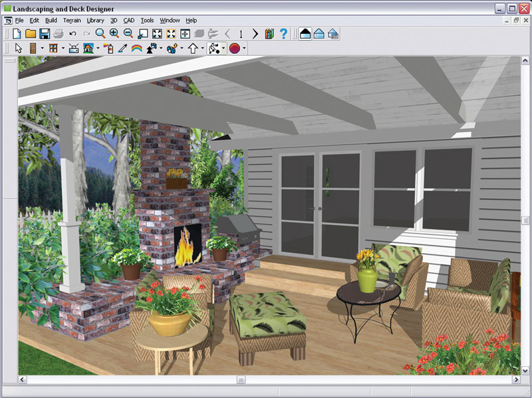Select the arrow pointer Select Objects tool

[x=18, y=49]
